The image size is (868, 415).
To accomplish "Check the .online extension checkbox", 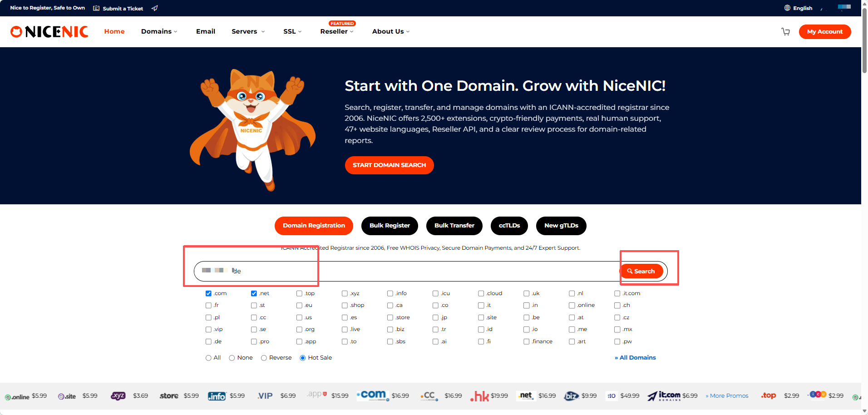I will point(572,306).
